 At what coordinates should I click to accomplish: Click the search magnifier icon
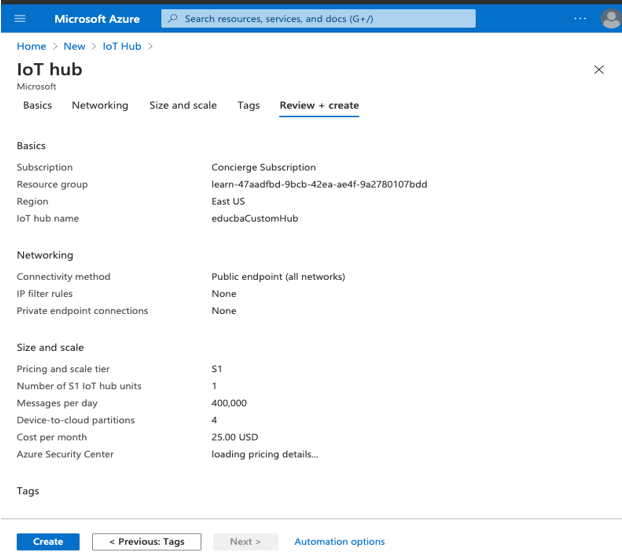point(173,19)
